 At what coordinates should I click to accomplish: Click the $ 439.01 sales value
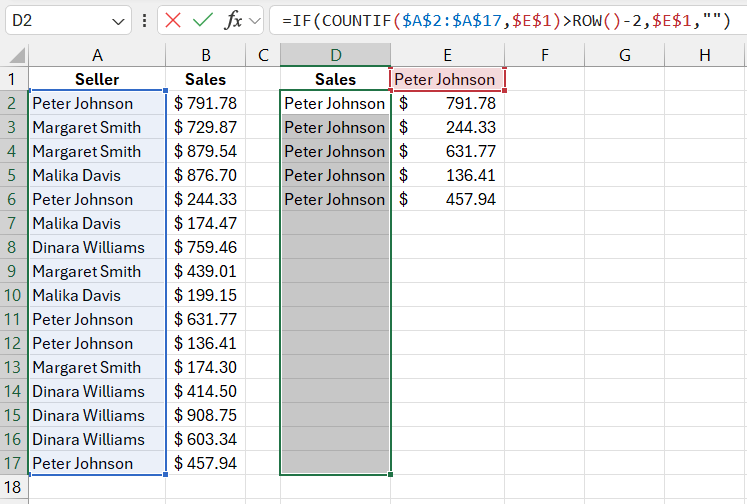pyautogui.click(x=206, y=271)
